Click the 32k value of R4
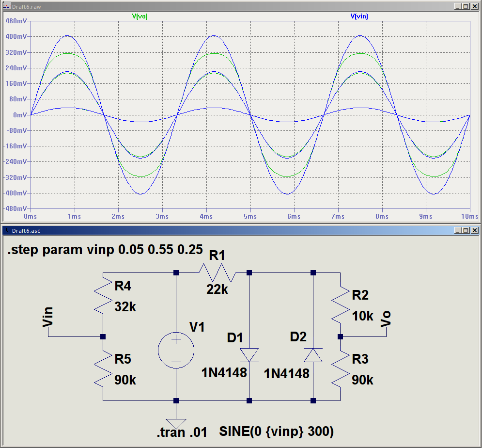 click(x=125, y=307)
